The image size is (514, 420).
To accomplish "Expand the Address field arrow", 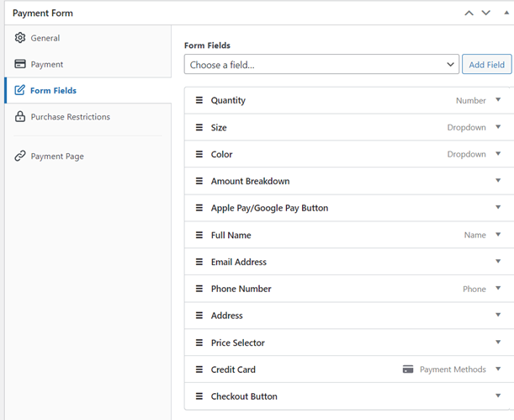I will [x=498, y=316].
